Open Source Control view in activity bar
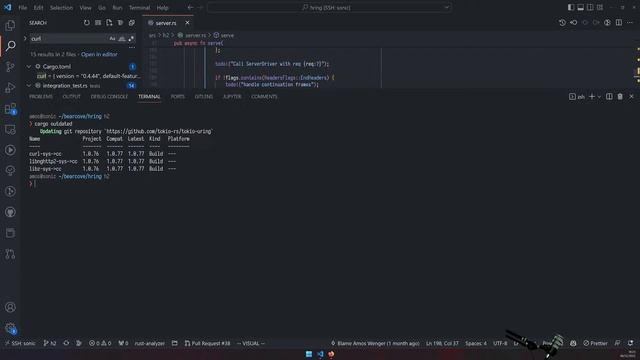 click(x=10, y=67)
